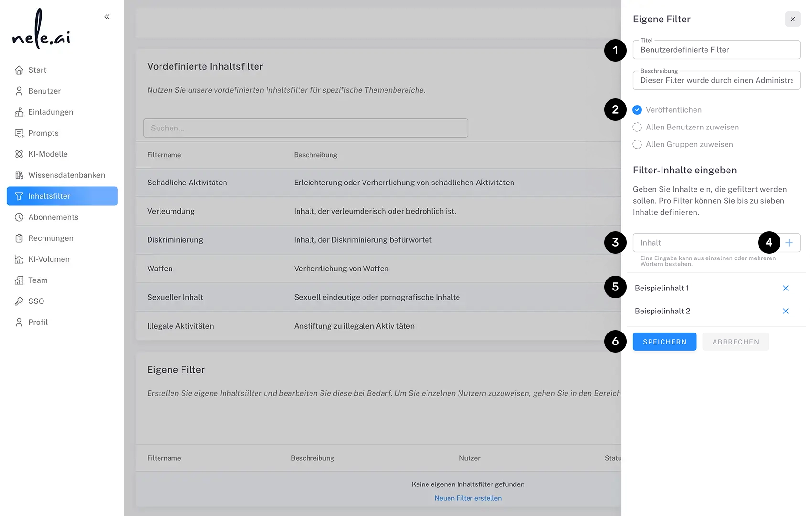812x516 pixels.
Task: Click Verherrlichung von Waffen description
Action: point(341,269)
